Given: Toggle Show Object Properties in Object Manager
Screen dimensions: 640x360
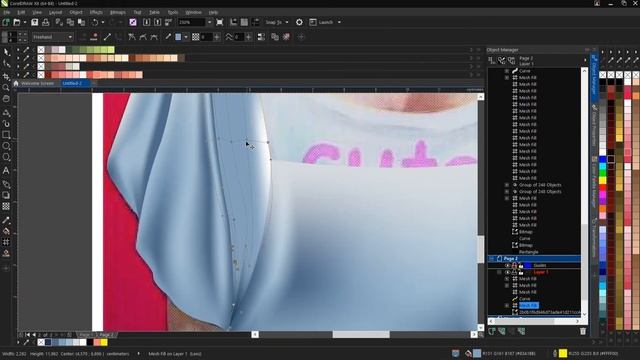Looking at the screenshot, I should 492,61.
